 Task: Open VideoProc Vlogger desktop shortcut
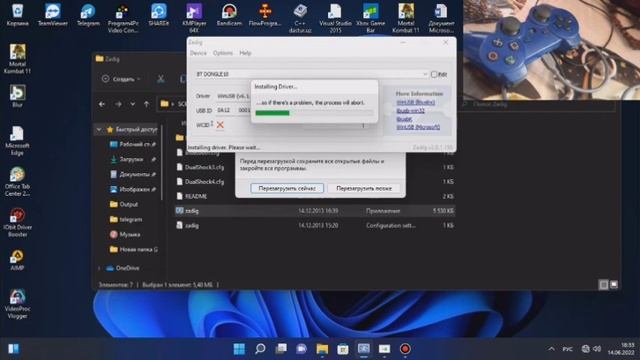[x=17, y=304]
